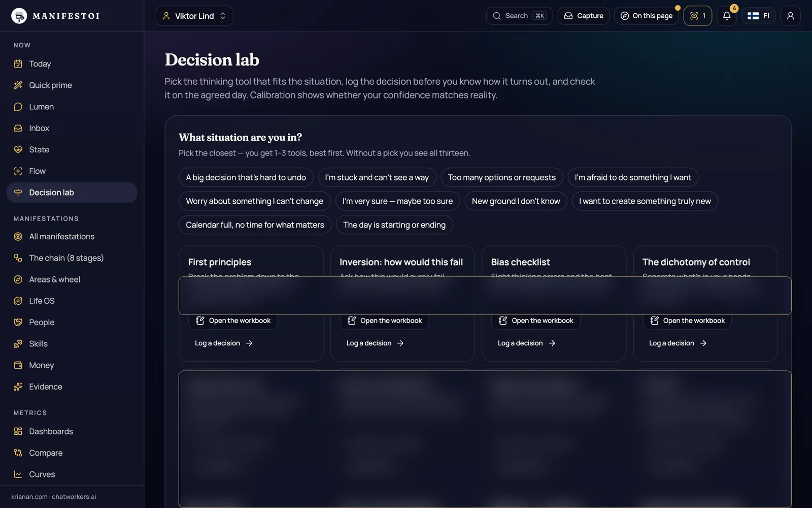The height and width of the screenshot is (508, 812).
Task: Click the Evidence sparkle icon
Action: 18,387
